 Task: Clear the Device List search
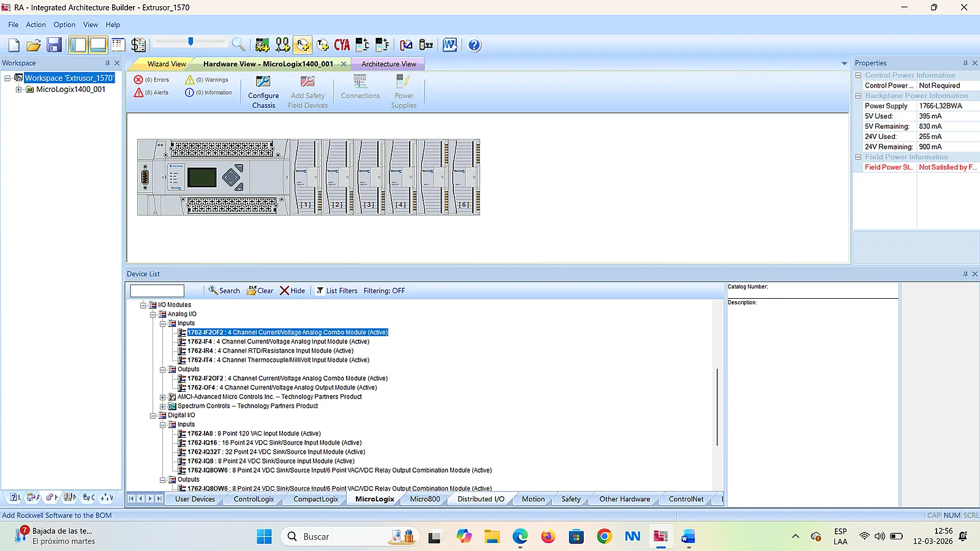tap(260, 291)
